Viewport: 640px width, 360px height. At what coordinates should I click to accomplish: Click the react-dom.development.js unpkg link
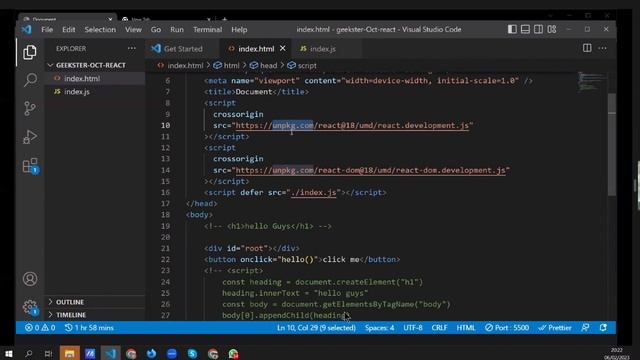(371, 170)
